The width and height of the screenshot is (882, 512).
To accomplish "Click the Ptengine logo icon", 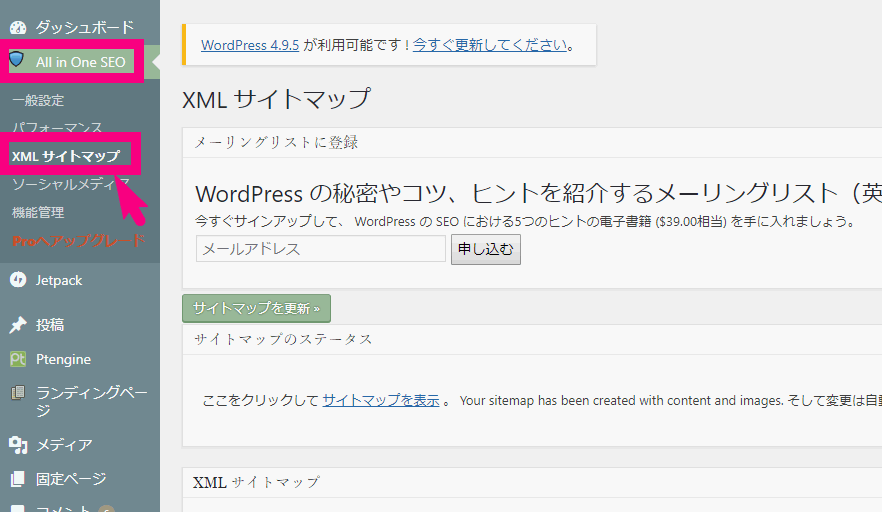I will click(18, 359).
